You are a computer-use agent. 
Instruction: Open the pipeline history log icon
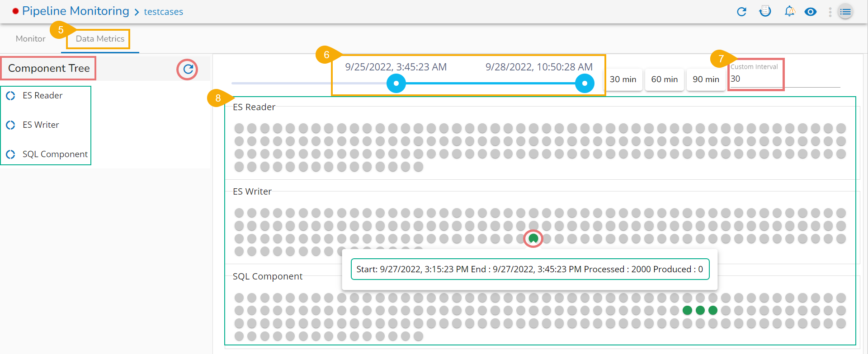[765, 11]
